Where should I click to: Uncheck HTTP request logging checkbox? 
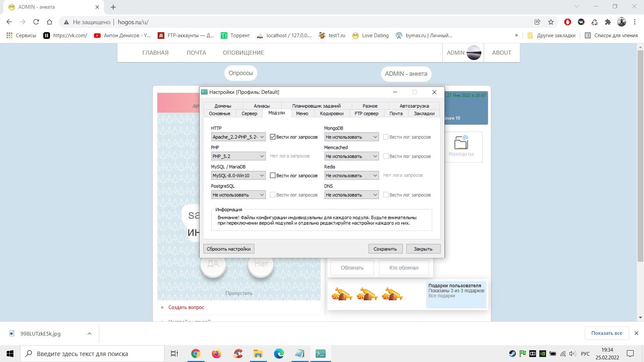273,137
